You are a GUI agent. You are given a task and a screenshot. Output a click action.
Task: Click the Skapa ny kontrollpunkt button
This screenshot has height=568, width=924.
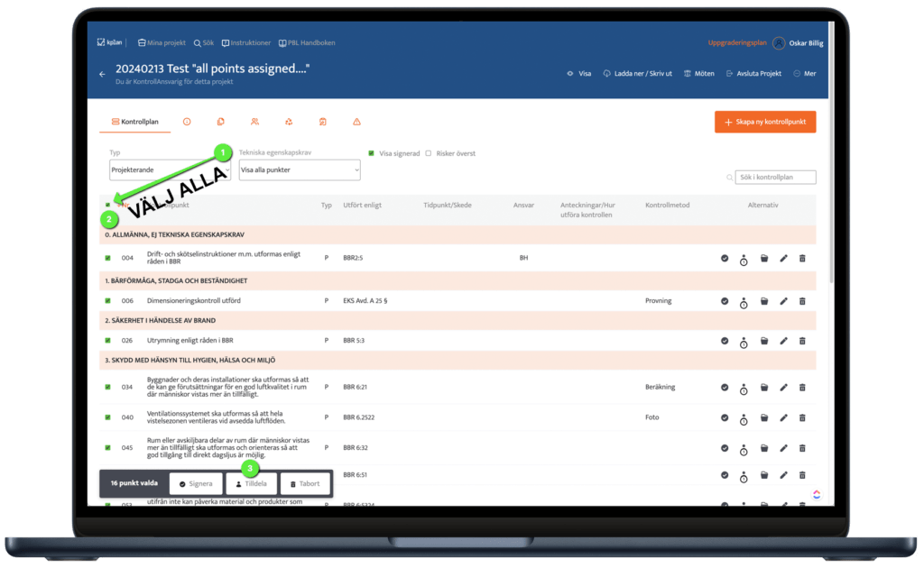coord(765,122)
